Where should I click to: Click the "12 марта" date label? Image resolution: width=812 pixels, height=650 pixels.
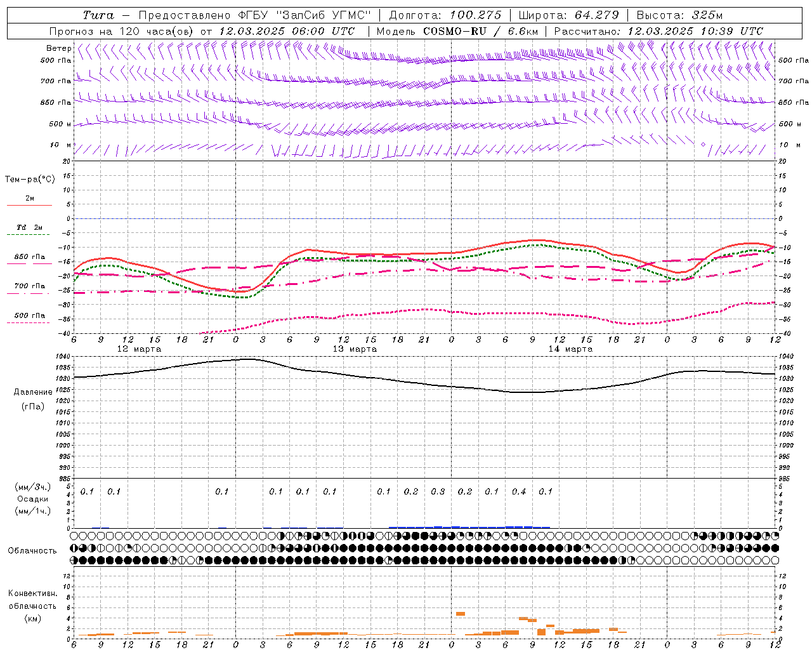tap(140, 349)
